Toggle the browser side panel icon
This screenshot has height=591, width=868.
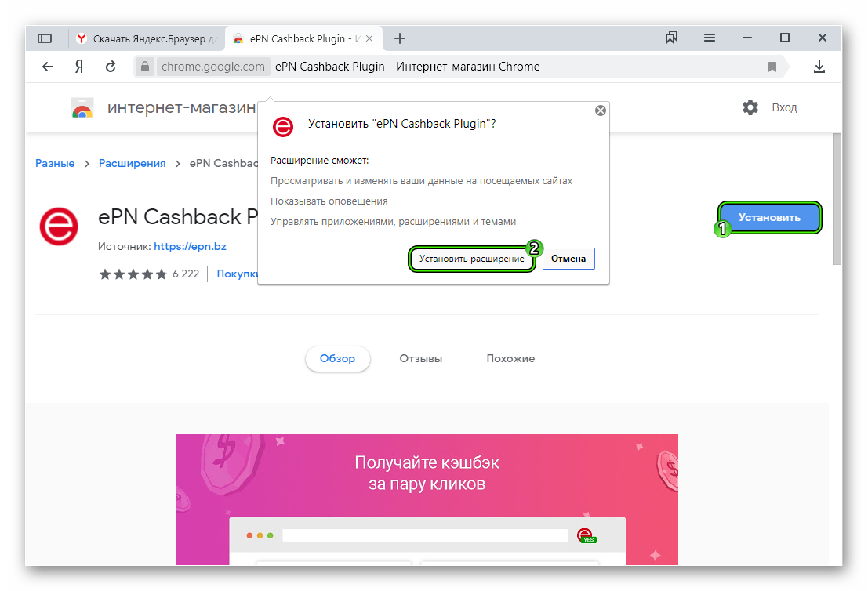(45, 38)
